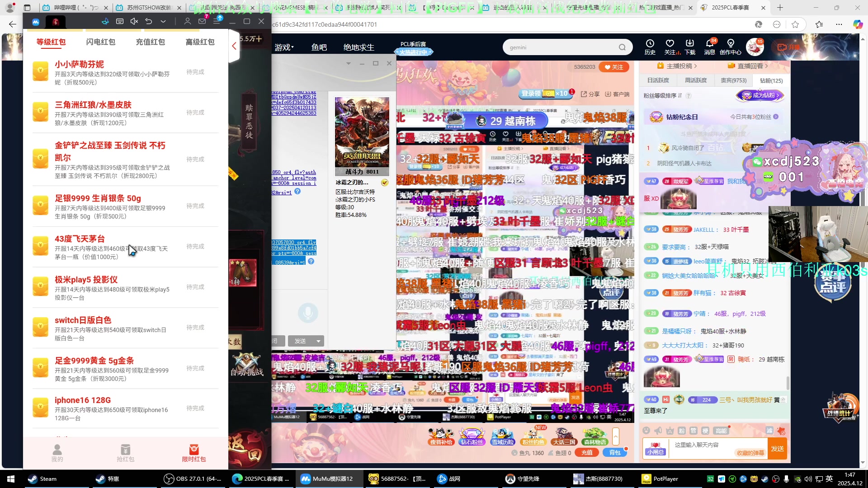This screenshot has height=488, width=868.
Task: Click 待完成 next to 小小萨勒芬妮 reward
Action: (x=195, y=72)
